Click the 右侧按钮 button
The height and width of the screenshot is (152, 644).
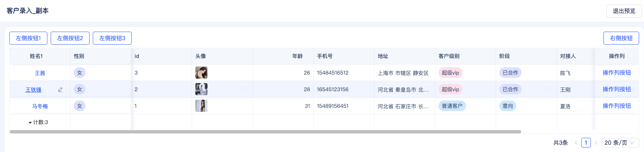click(x=621, y=38)
